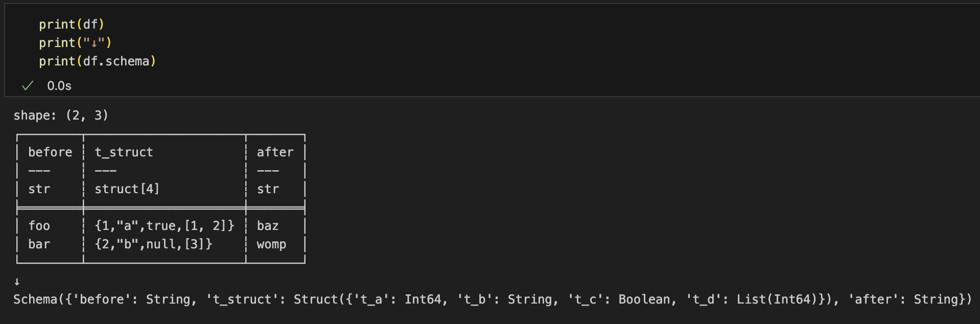Viewport: 980px width, 324px height.
Task: Click the 0.0s execution time label
Action: click(59, 86)
